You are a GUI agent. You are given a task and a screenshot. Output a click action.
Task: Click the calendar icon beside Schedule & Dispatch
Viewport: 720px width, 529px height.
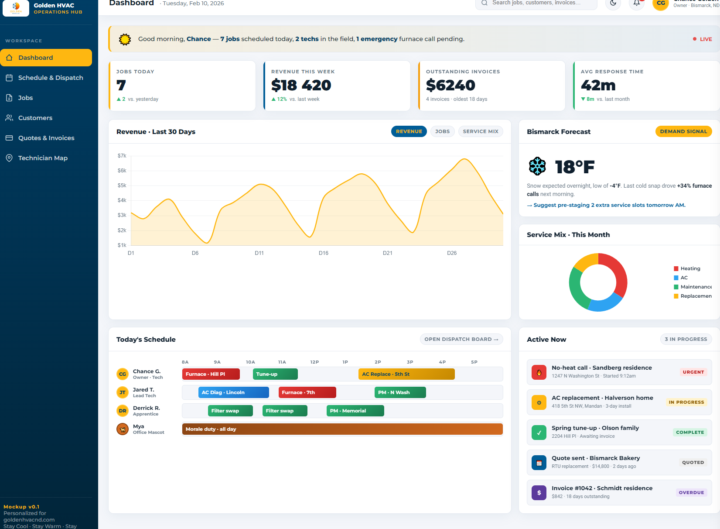[9, 78]
